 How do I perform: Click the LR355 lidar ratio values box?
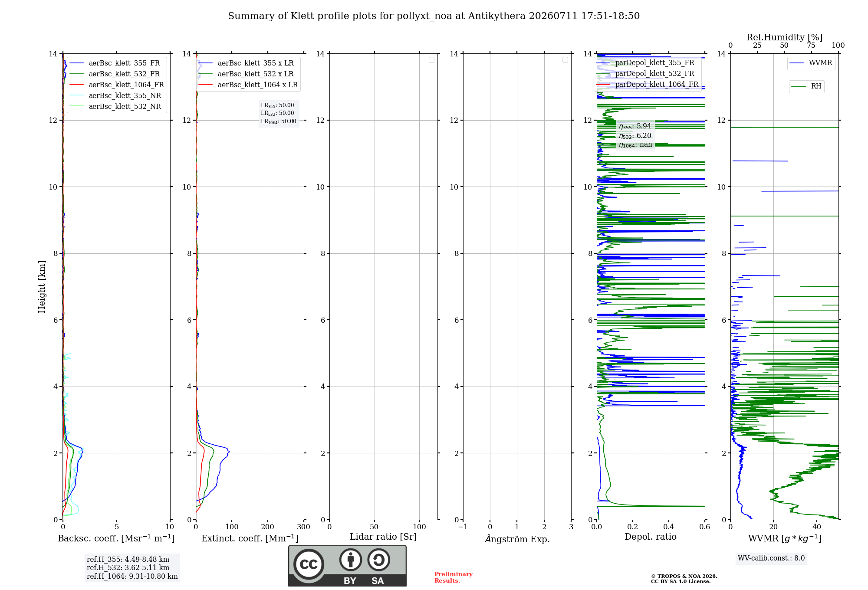(279, 113)
